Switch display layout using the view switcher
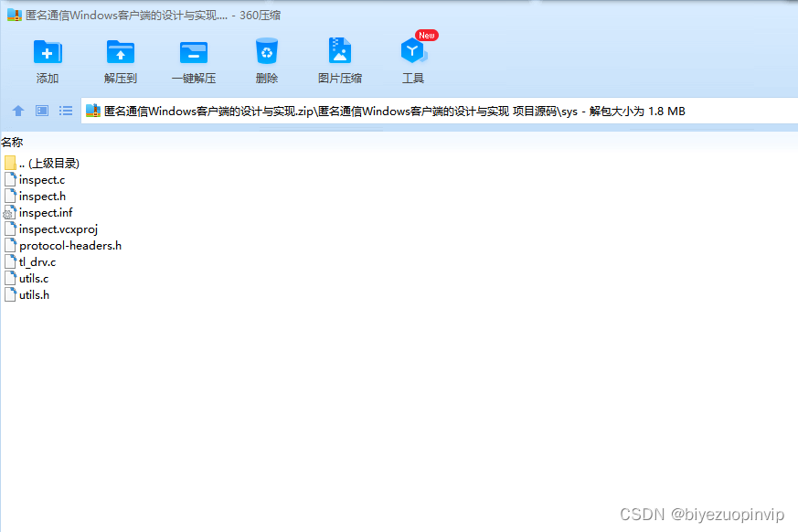Viewport: 798px width, 532px height. (41, 111)
